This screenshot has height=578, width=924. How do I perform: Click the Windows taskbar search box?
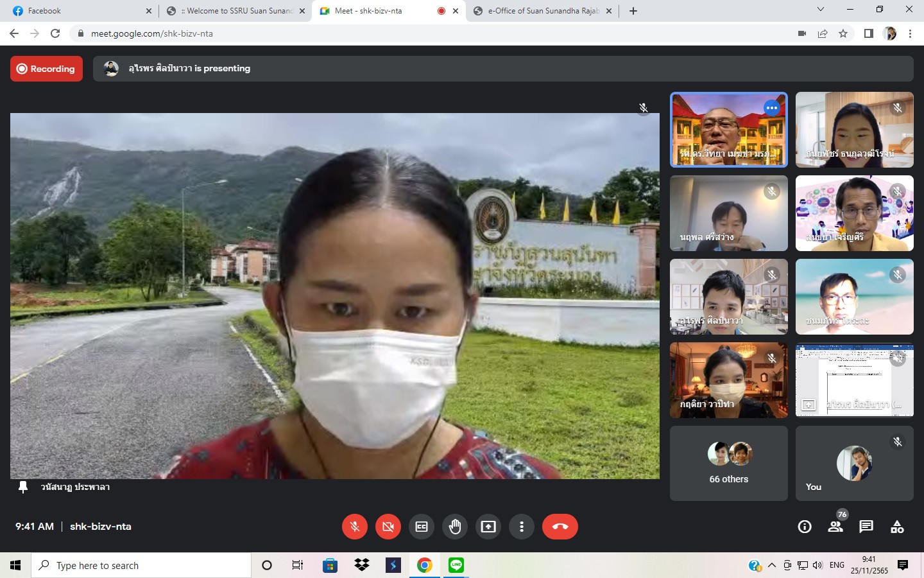pos(141,565)
